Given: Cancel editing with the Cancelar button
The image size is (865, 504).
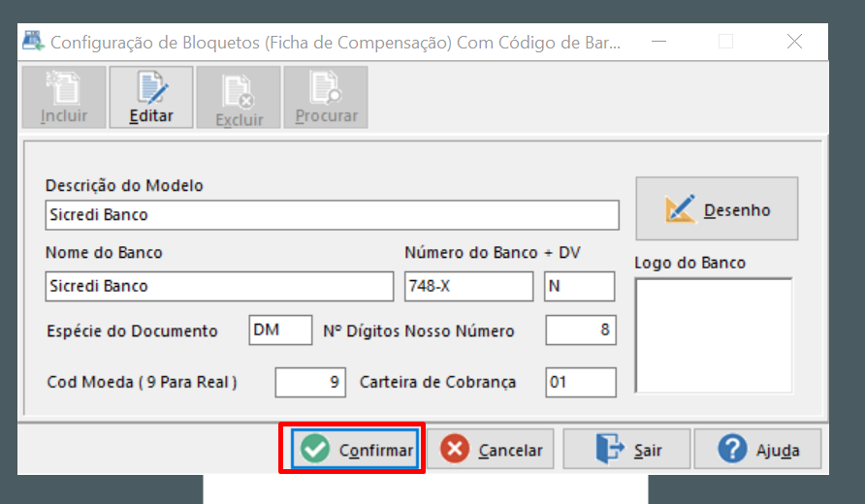Looking at the screenshot, I should click(x=491, y=450).
